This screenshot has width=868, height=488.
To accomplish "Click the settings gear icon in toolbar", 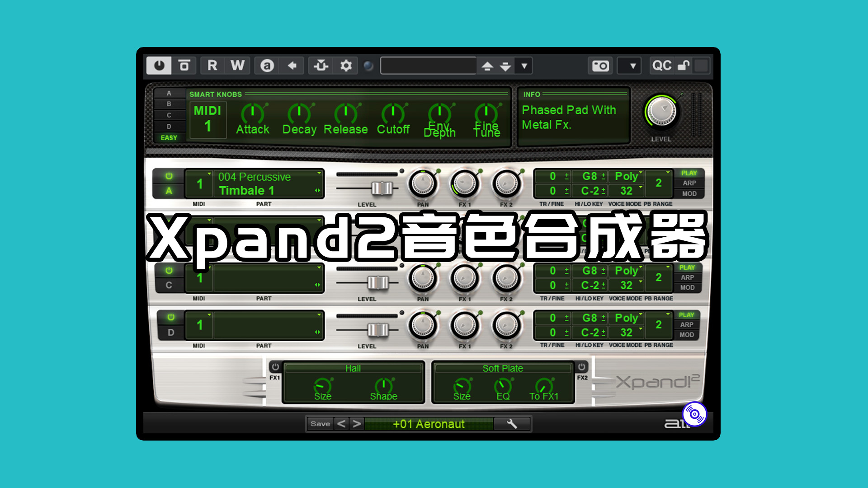I will (346, 66).
